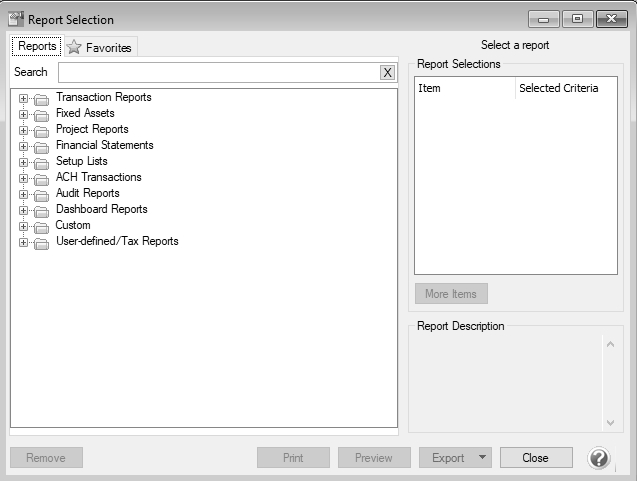Open the Export dropdown arrow
The width and height of the screenshot is (637, 481).
point(483,458)
